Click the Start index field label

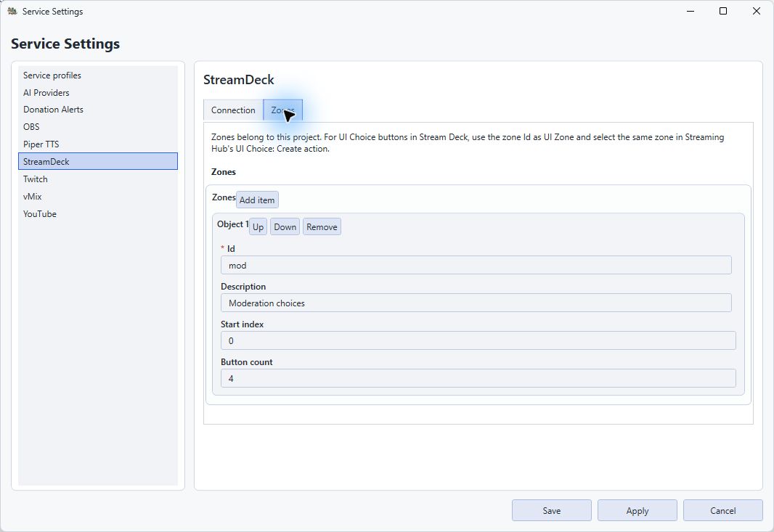click(242, 324)
